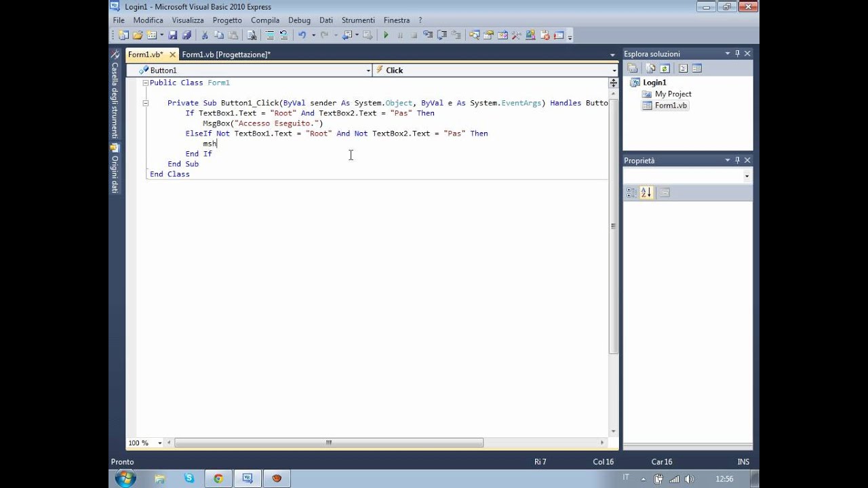Screen dimensions: 868x488
Task: Click the editor horizontal scrollbar thumb
Action: point(329,443)
